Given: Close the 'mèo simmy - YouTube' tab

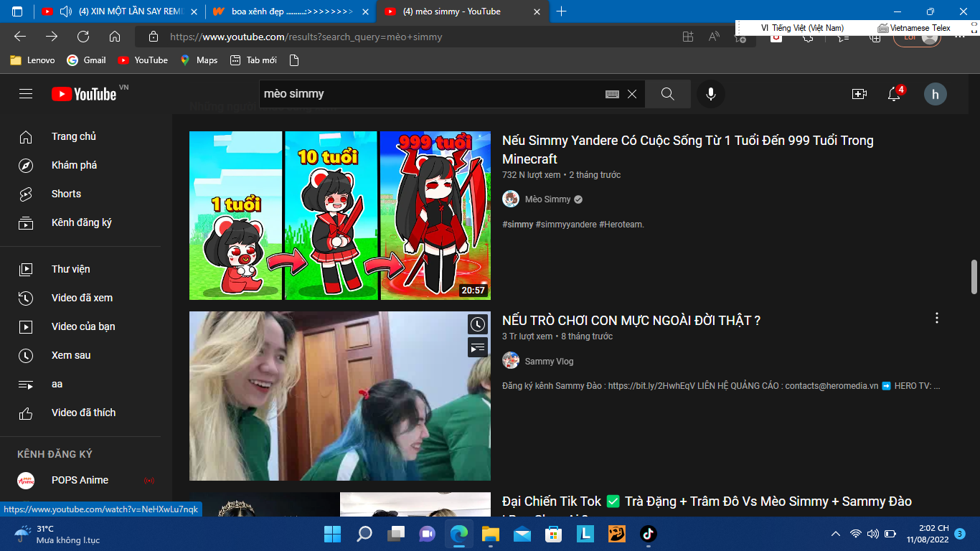Looking at the screenshot, I should 537,11.
